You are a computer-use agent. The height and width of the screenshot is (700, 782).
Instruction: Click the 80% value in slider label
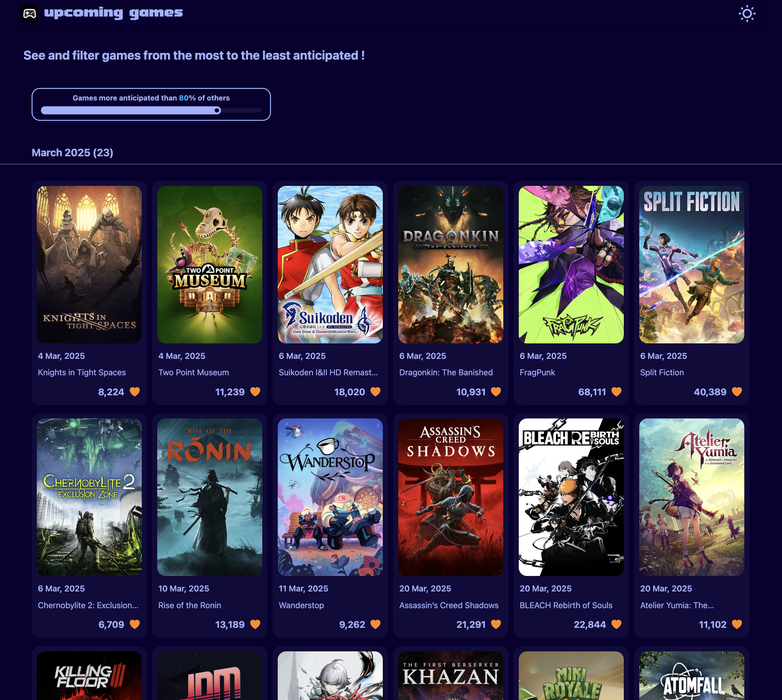[187, 98]
